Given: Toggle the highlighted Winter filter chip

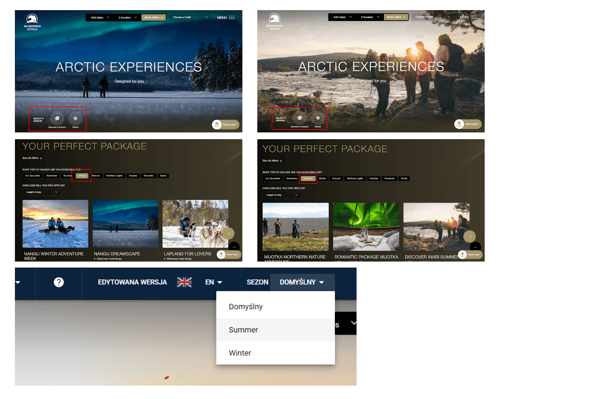Looking at the screenshot, I should point(82,176).
